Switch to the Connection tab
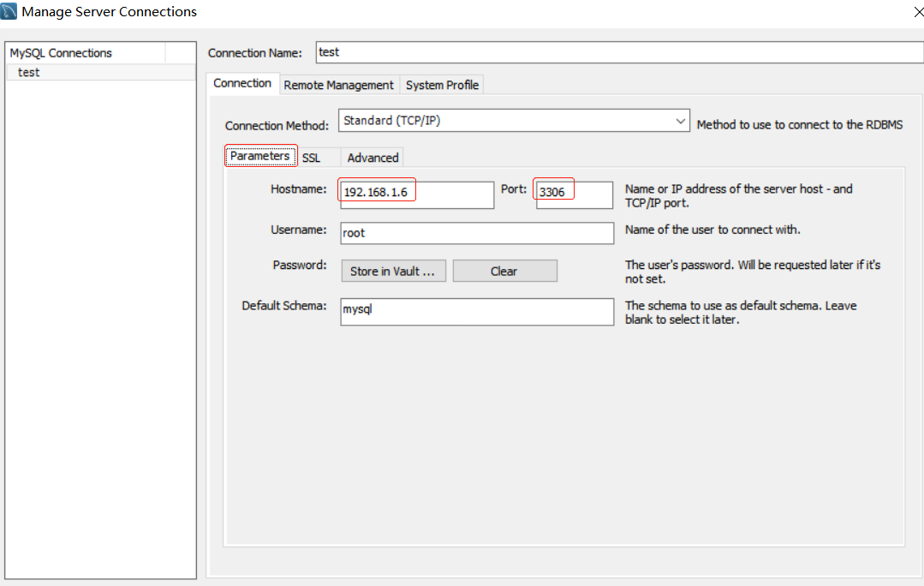The image size is (924, 586). (x=242, y=83)
